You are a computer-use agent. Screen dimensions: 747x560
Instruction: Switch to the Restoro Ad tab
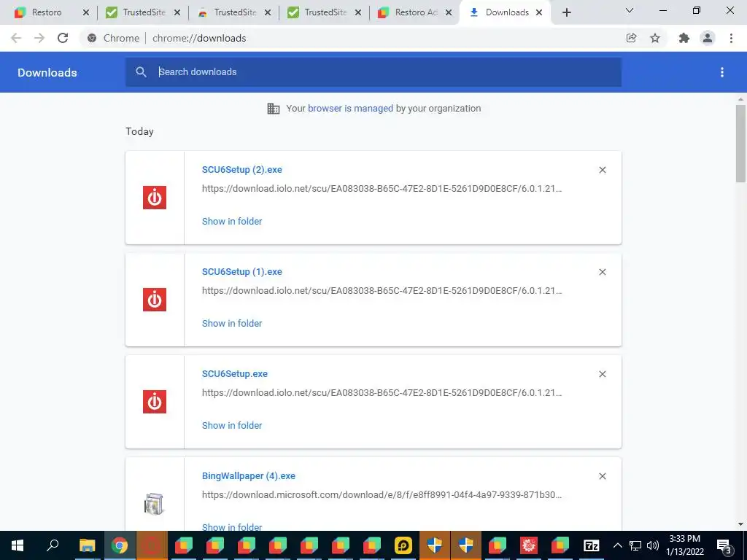414,12
